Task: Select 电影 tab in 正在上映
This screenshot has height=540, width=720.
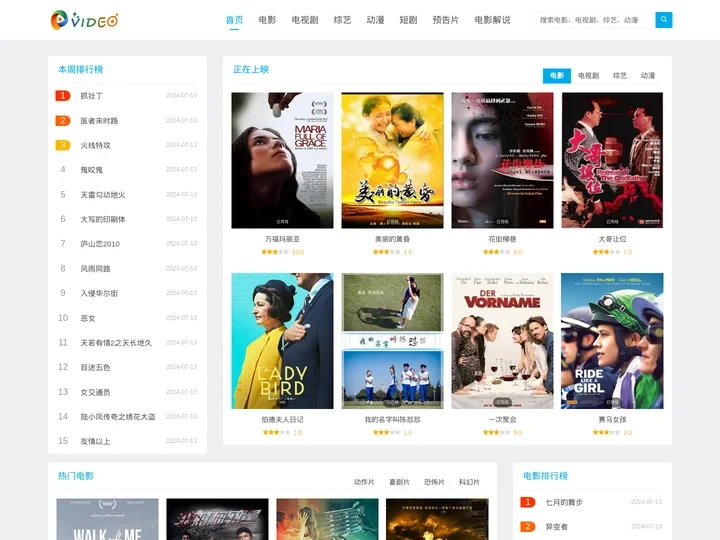Action: (x=557, y=76)
